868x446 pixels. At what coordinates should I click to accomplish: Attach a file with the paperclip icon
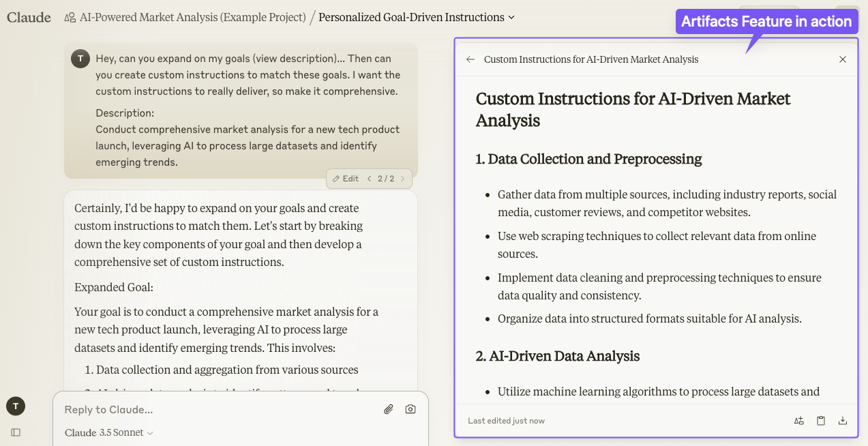click(388, 409)
